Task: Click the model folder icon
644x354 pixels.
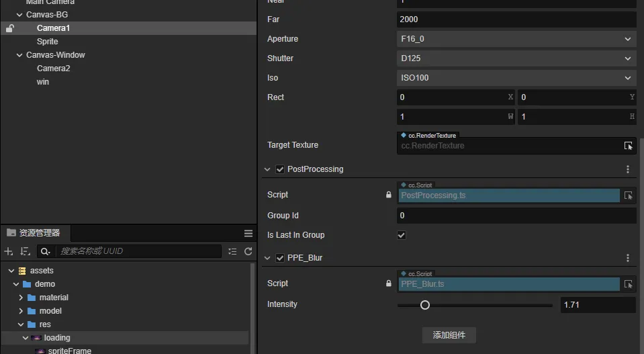Action: coord(32,311)
